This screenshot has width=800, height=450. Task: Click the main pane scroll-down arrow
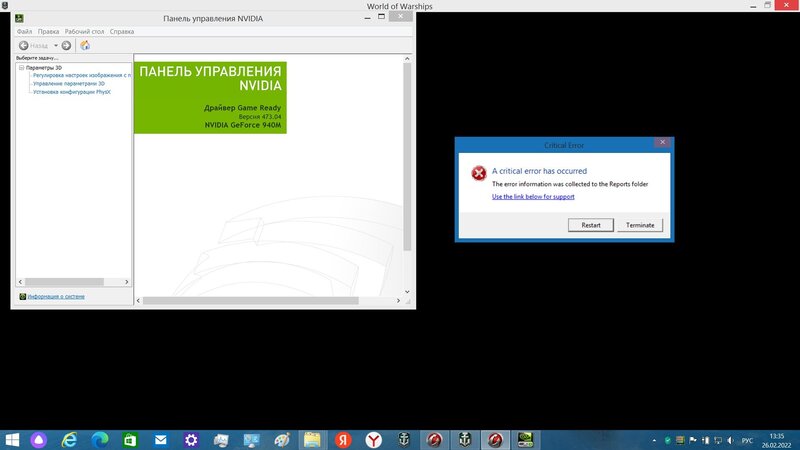407,292
